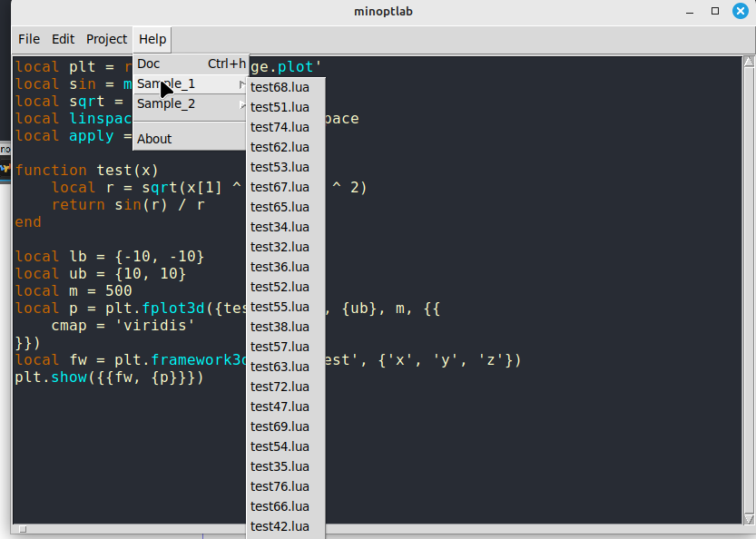Load sample test69.lua
This screenshot has width=756, height=539.
pos(285,426)
